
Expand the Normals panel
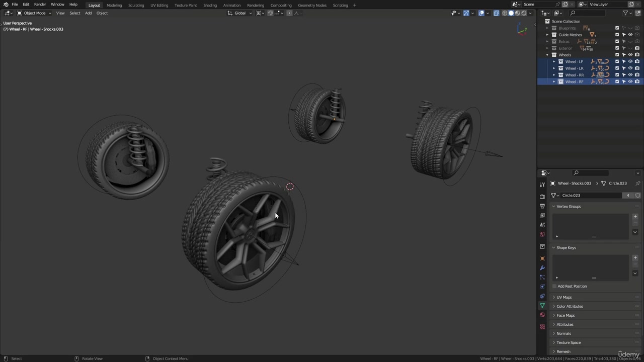(563, 333)
